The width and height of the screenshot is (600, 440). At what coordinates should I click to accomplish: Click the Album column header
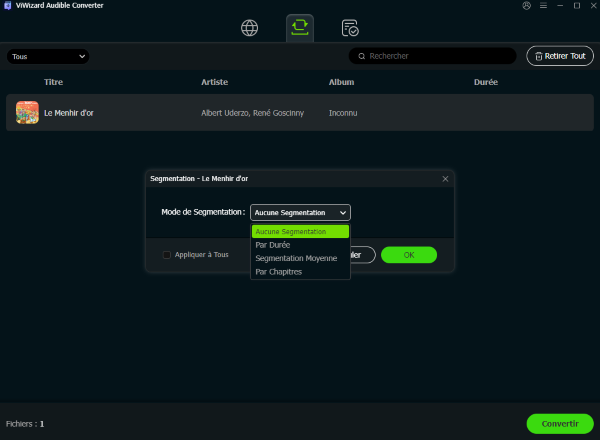click(341, 82)
